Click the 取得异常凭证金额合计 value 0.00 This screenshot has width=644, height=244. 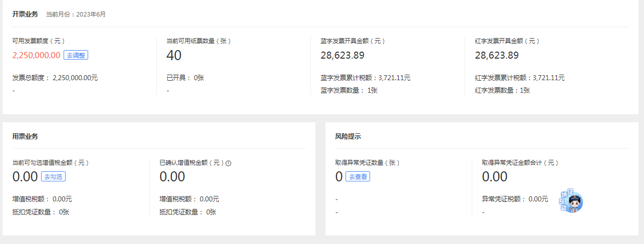point(495,176)
